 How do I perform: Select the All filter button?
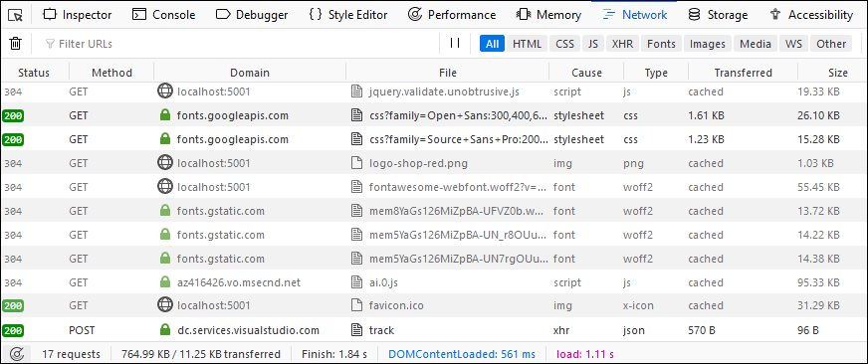[492, 44]
